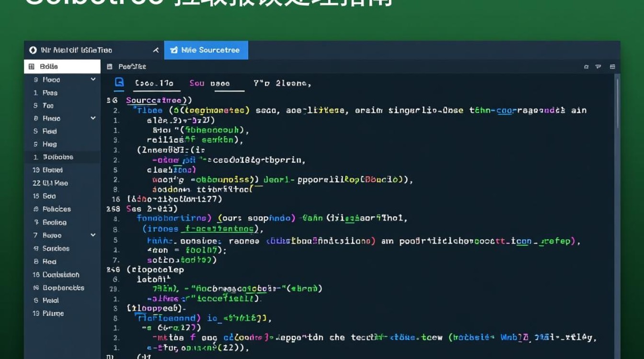This screenshot has height=359, width=644.
Task: Select the sidebar row numbered 22
Action: pyautogui.click(x=62, y=183)
